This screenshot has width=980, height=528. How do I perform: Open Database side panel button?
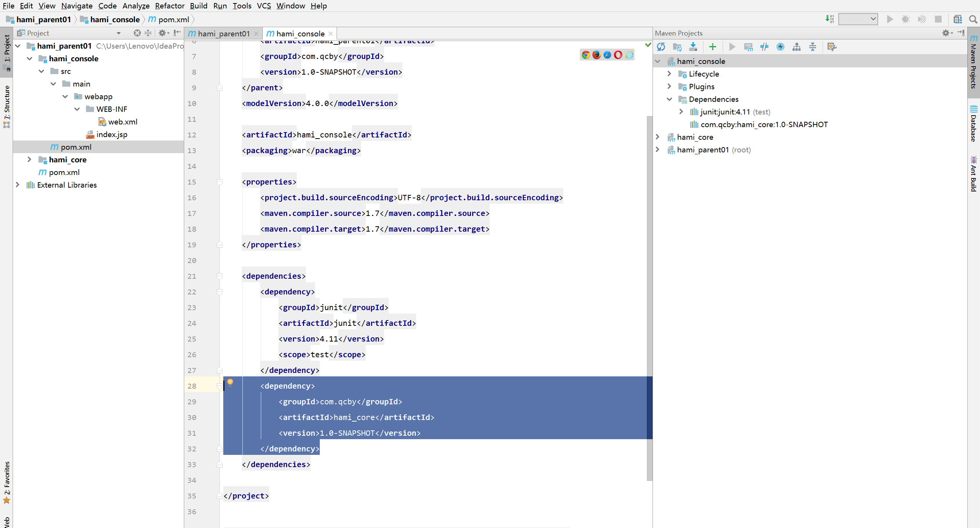point(973,123)
